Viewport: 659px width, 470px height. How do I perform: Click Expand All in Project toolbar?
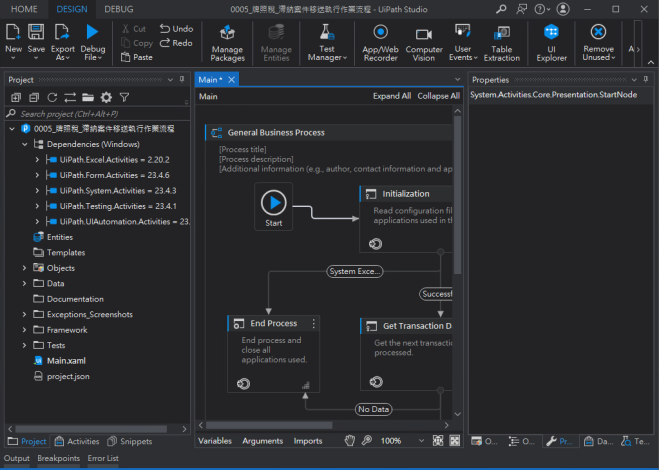[16, 98]
